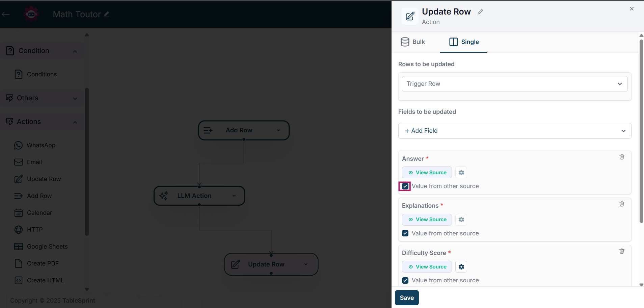The width and height of the screenshot is (644, 308).
Task: Click View Source under Answer
Action: [427, 173]
